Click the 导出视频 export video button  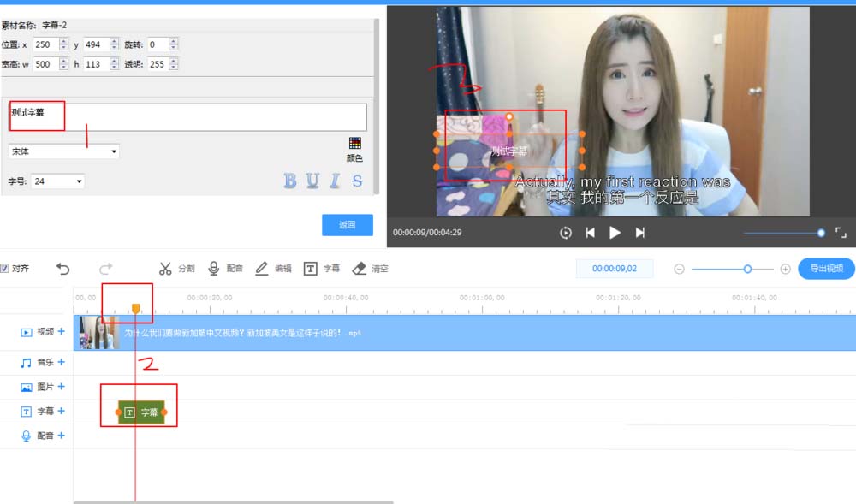(823, 268)
